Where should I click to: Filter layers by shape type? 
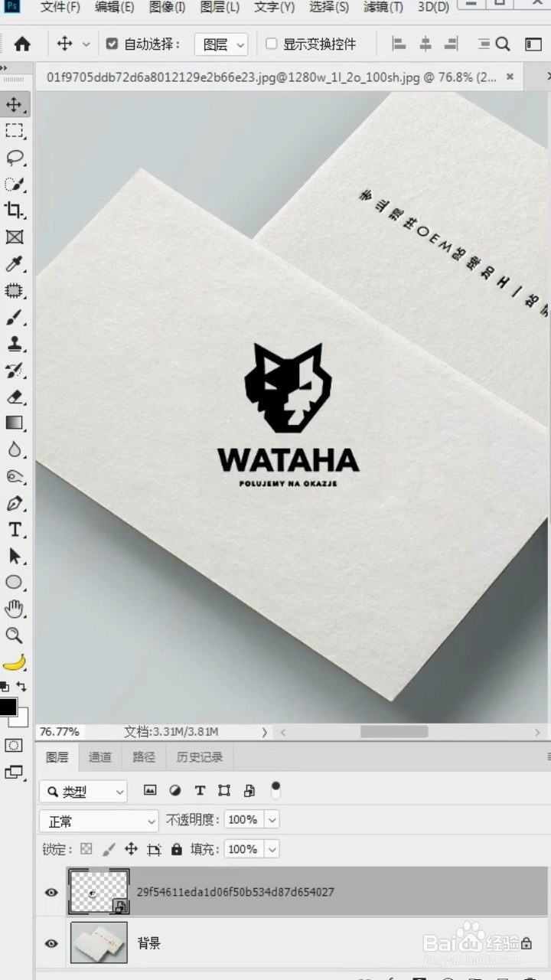click(224, 791)
